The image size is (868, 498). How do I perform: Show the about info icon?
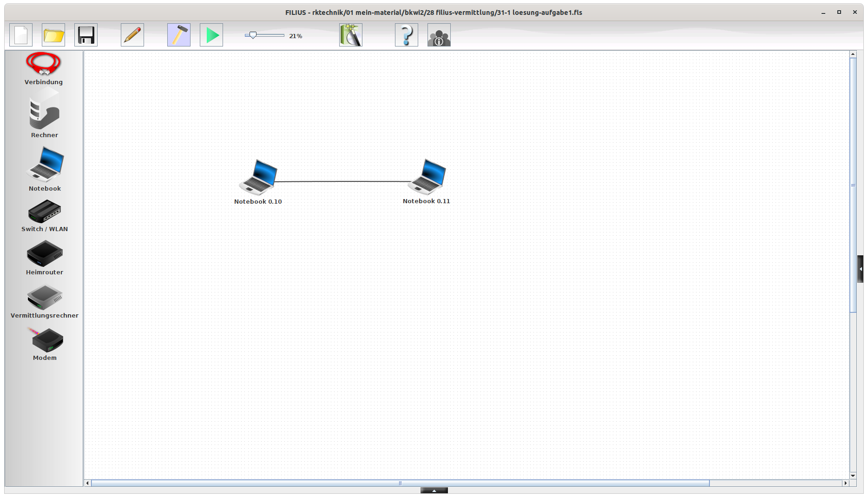tap(439, 35)
